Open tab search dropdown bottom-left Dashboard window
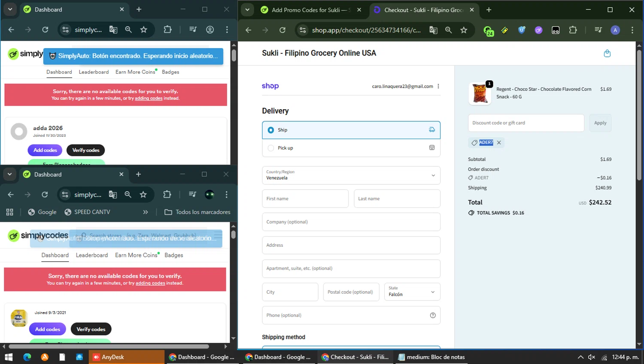This screenshot has height=364, width=644. point(9,174)
